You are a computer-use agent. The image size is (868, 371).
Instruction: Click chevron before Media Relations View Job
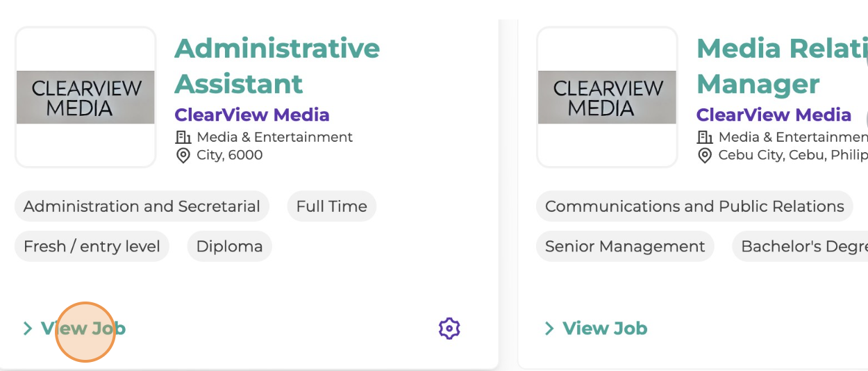click(549, 329)
